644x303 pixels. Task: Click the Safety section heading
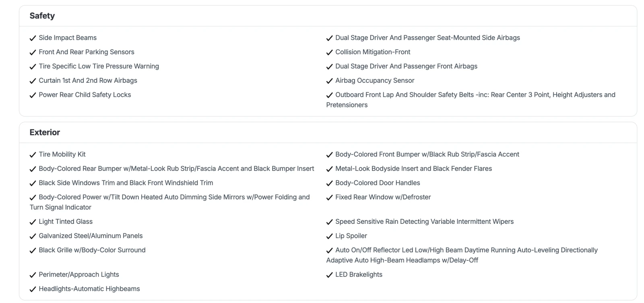point(42,16)
